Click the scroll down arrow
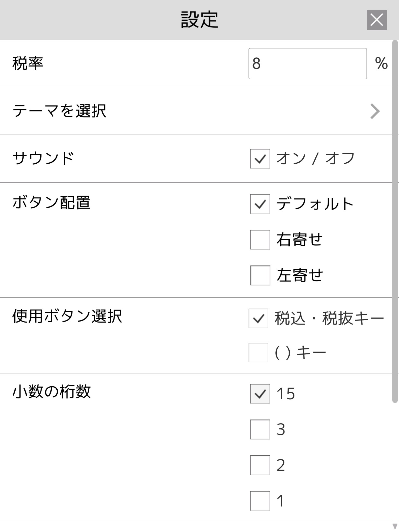The image size is (399, 532). point(395,527)
